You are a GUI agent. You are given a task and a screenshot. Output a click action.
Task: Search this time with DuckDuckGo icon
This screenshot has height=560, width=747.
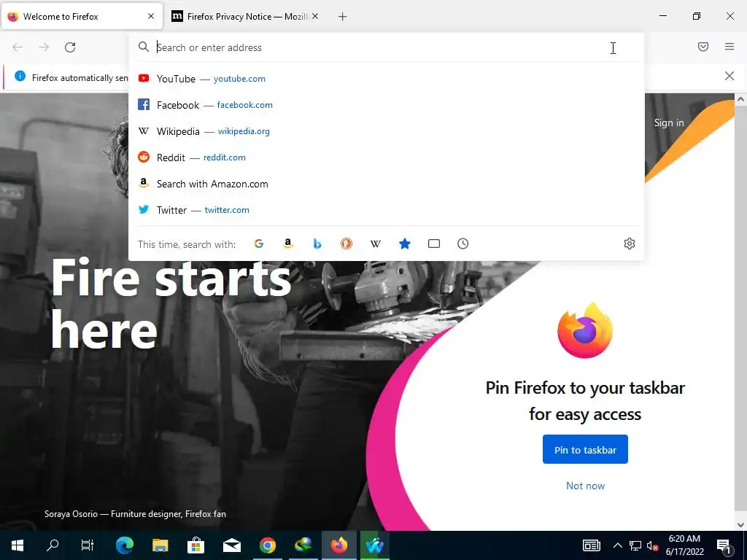click(347, 244)
